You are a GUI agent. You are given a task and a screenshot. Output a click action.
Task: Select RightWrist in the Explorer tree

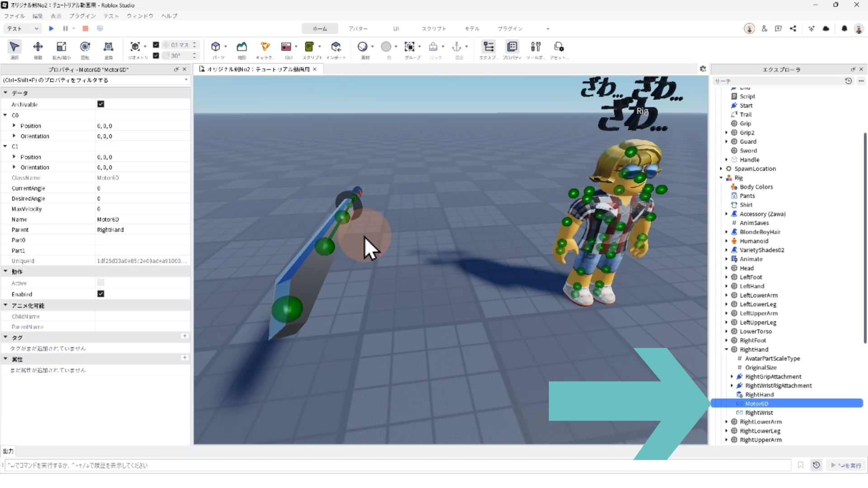click(x=759, y=413)
